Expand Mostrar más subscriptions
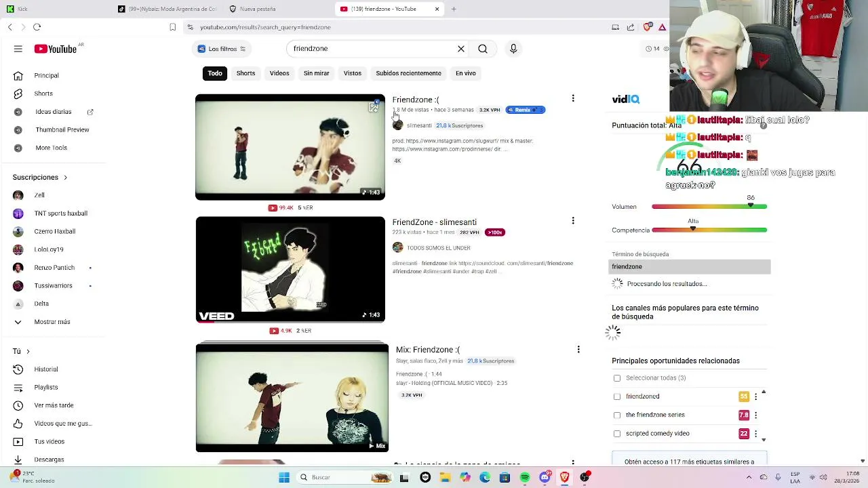The image size is (868, 488). pyautogui.click(x=52, y=322)
